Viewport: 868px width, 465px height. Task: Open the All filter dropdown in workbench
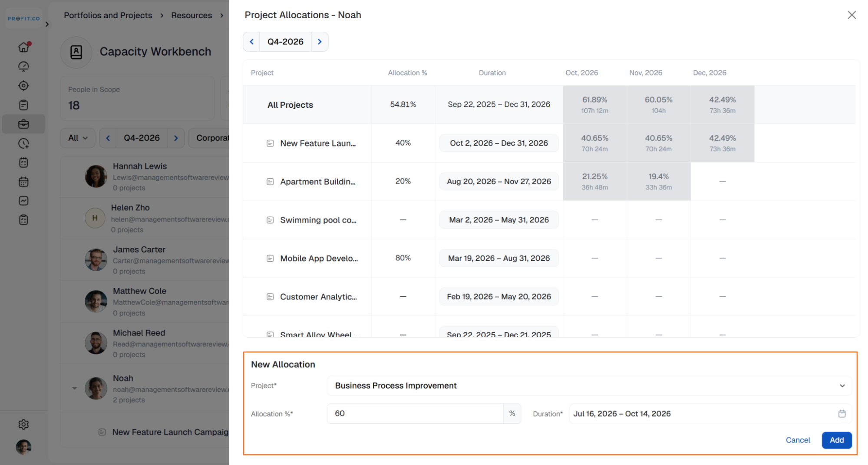point(78,138)
